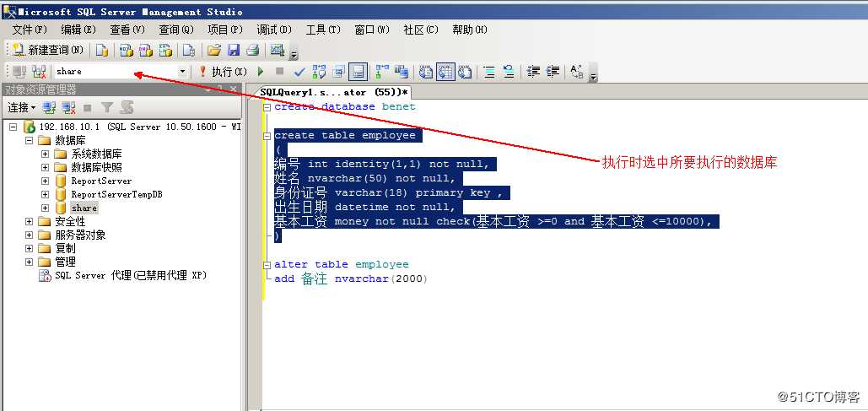Display the estimated execution plan
The image size is (868, 411).
319,72
